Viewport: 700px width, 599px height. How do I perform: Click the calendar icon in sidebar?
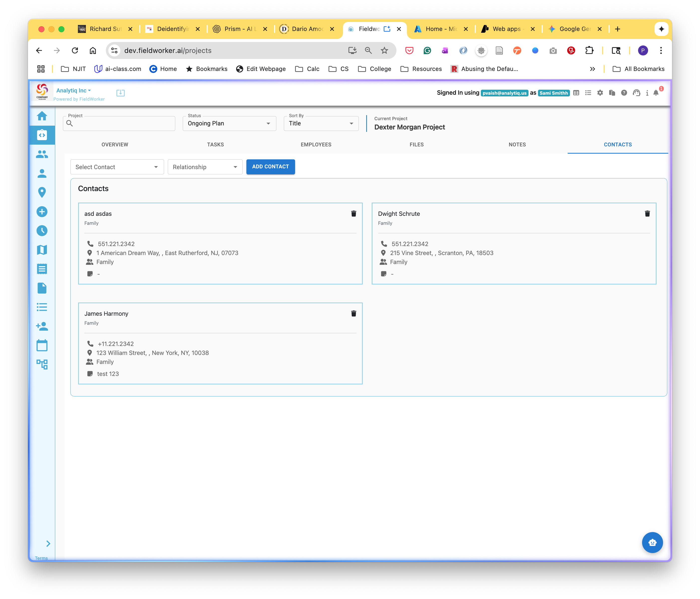pos(42,345)
